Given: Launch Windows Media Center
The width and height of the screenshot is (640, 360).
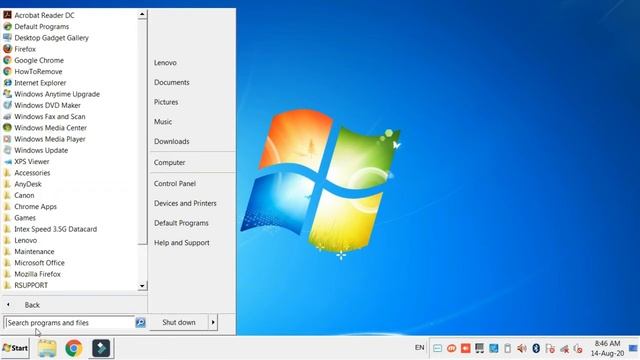Looking at the screenshot, I should [45, 128].
